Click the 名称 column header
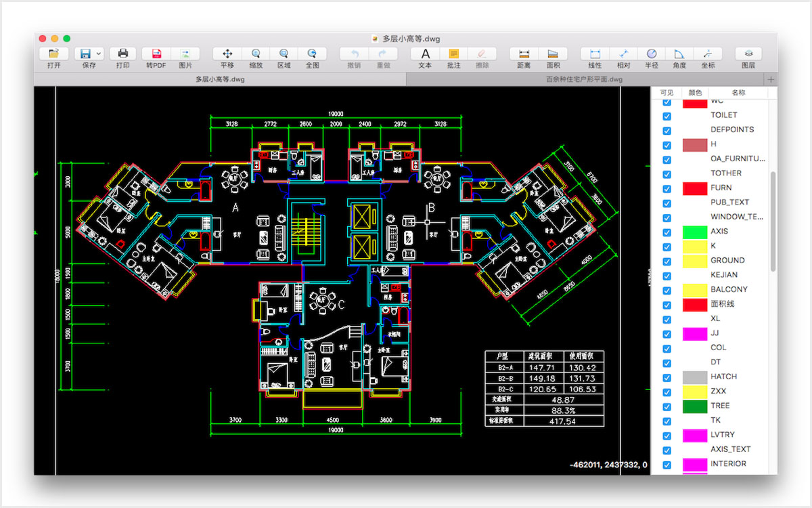Viewport: 812px width, 508px height. (738, 93)
